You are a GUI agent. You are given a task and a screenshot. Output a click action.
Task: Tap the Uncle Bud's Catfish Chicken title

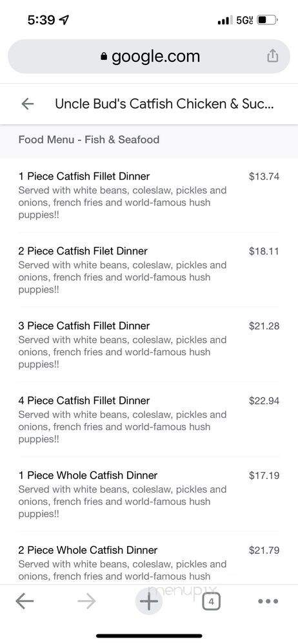click(164, 104)
